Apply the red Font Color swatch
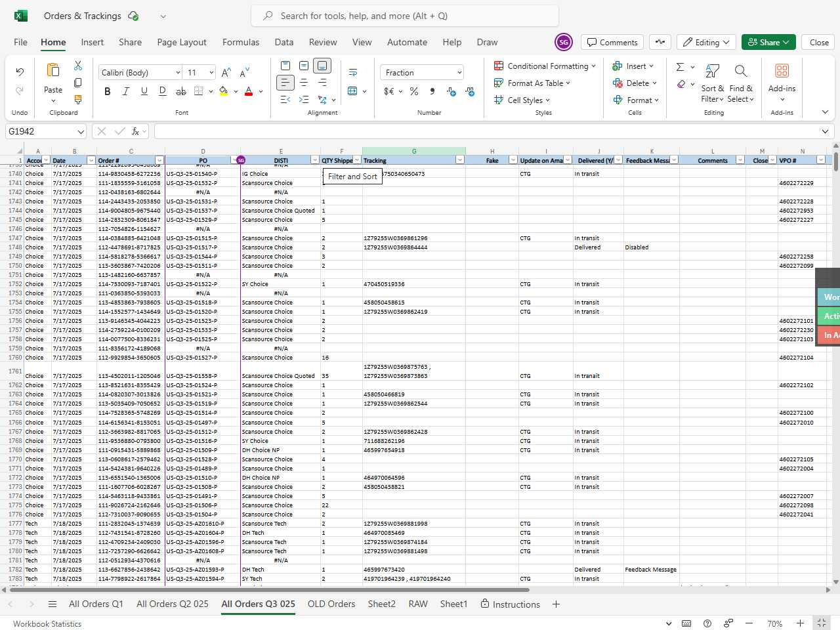This screenshot has width=840, height=630. tap(249, 91)
